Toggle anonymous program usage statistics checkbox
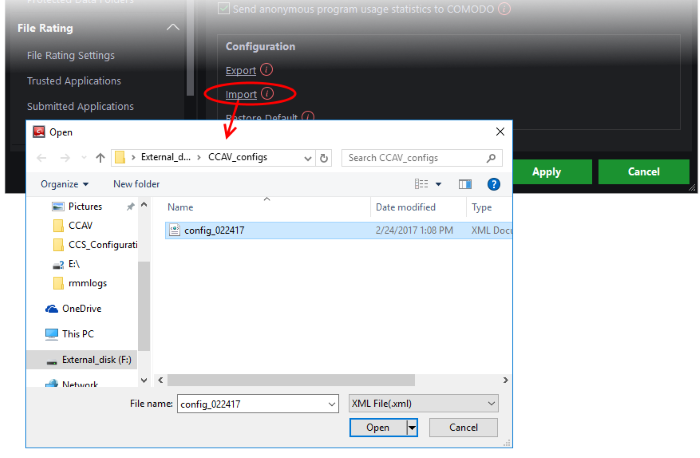The image size is (700, 458). click(224, 9)
